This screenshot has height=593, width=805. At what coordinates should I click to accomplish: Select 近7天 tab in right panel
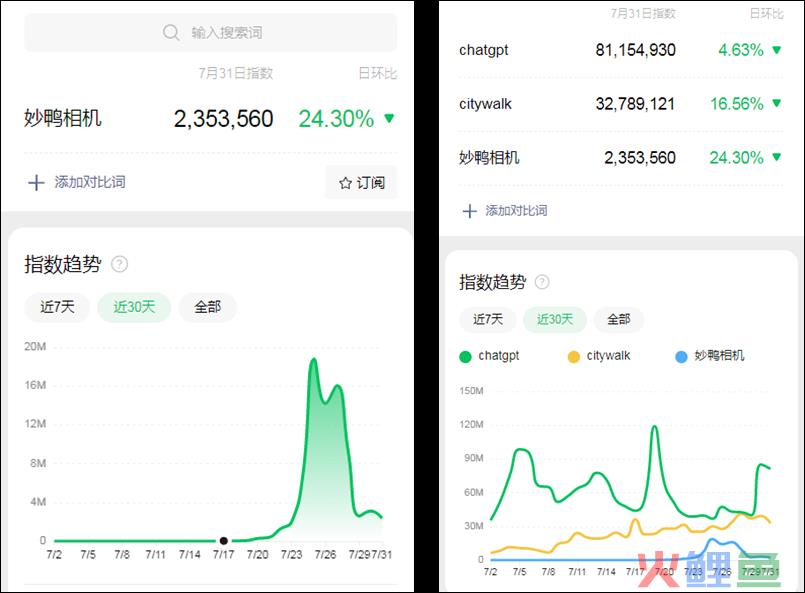pyautogui.click(x=488, y=319)
